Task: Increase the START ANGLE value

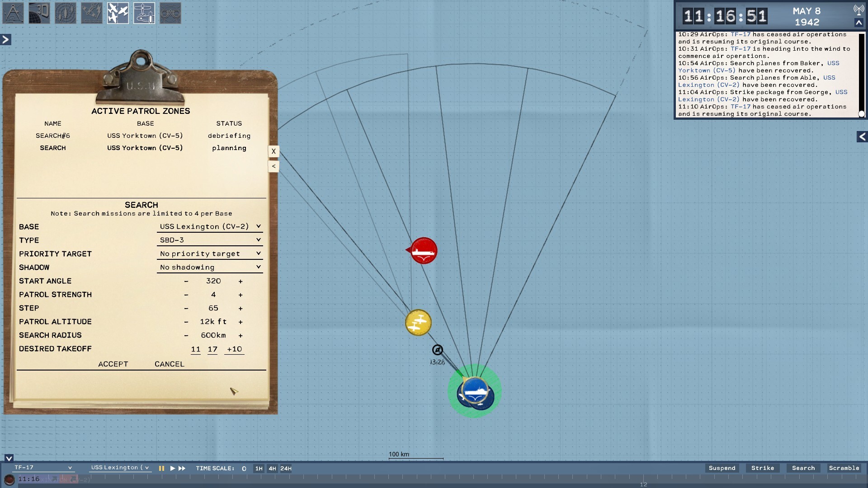Action: pyautogui.click(x=241, y=281)
